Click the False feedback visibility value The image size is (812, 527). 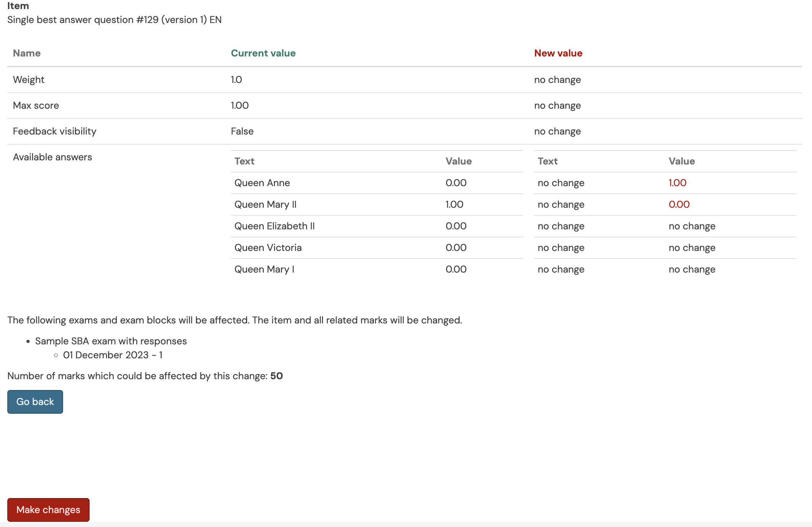tap(242, 131)
